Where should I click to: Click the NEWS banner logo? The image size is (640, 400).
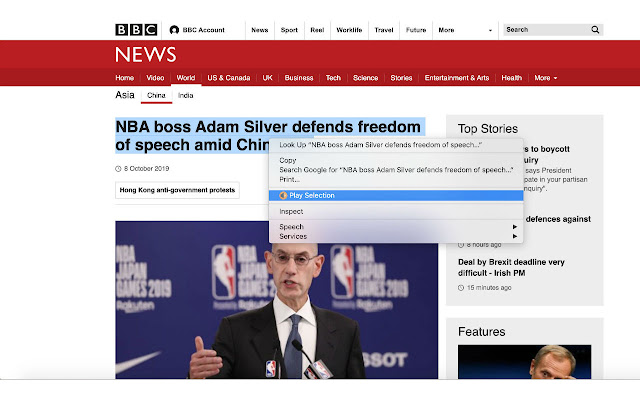pyautogui.click(x=146, y=54)
